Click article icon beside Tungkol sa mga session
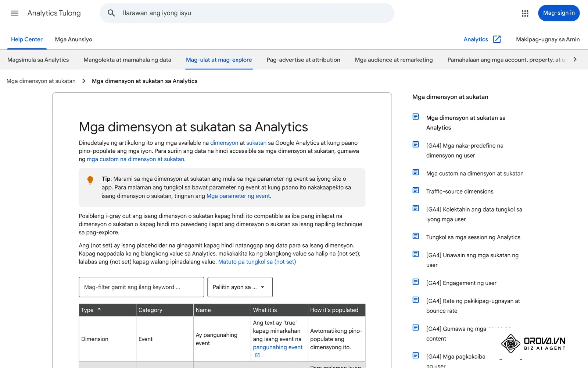This screenshot has height=368, width=588. [x=416, y=236]
